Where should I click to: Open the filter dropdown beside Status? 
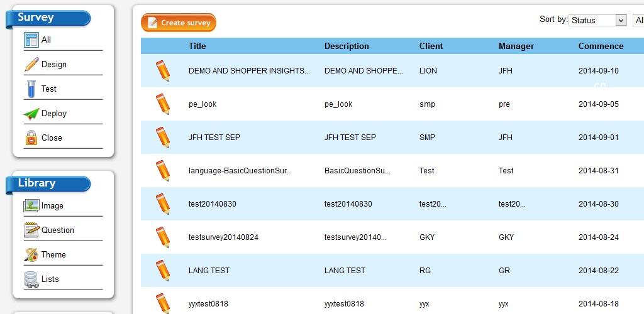point(639,20)
